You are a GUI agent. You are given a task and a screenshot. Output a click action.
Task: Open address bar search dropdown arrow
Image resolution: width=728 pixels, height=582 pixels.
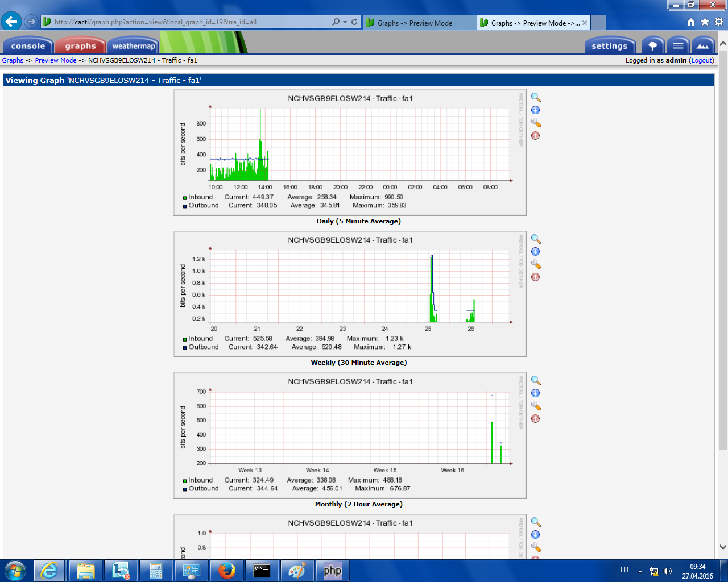click(345, 22)
